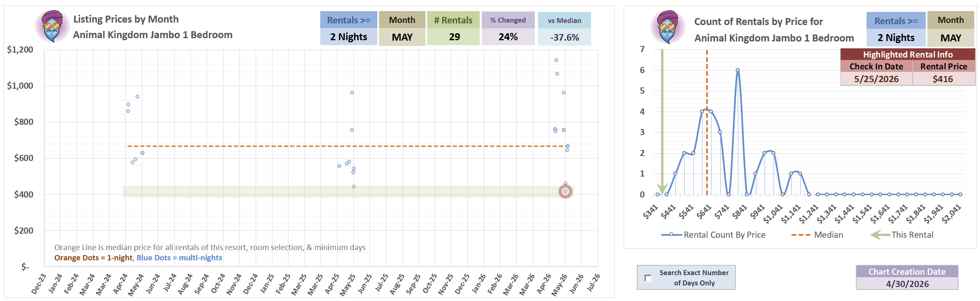This screenshot has height=301, width=980.
Task: Click the genie icon beside Count of Rentals title
Action: (668, 27)
